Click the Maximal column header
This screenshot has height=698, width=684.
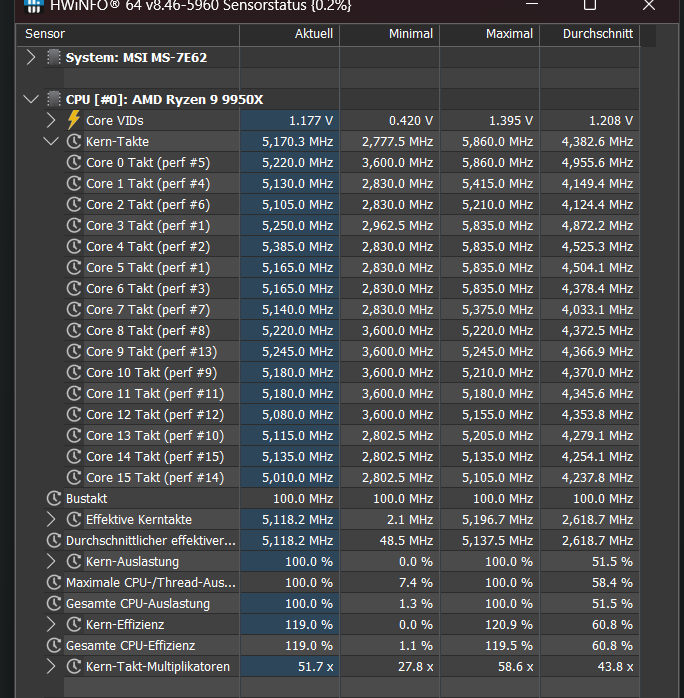pos(490,34)
